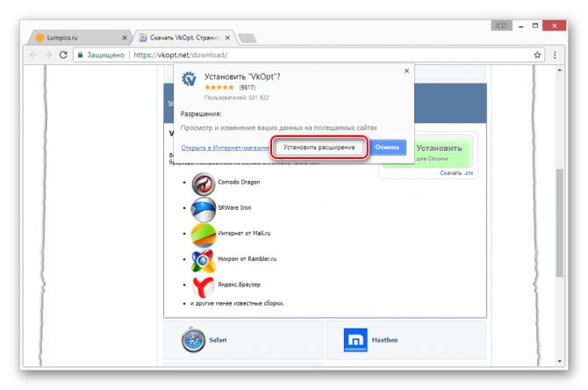Click the Яндекс.Браузер icon
Image resolution: width=588 pixels, height=390 pixels.
[204, 286]
